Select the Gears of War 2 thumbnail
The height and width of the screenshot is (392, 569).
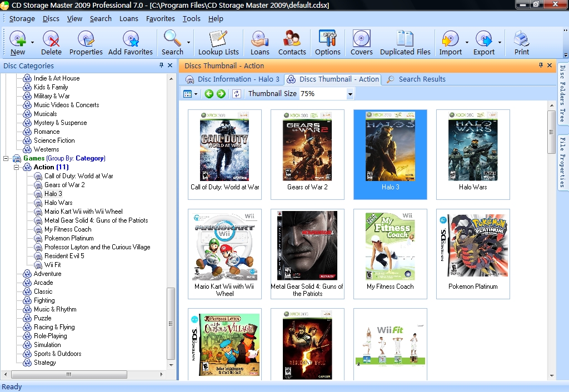pos(307,154)
